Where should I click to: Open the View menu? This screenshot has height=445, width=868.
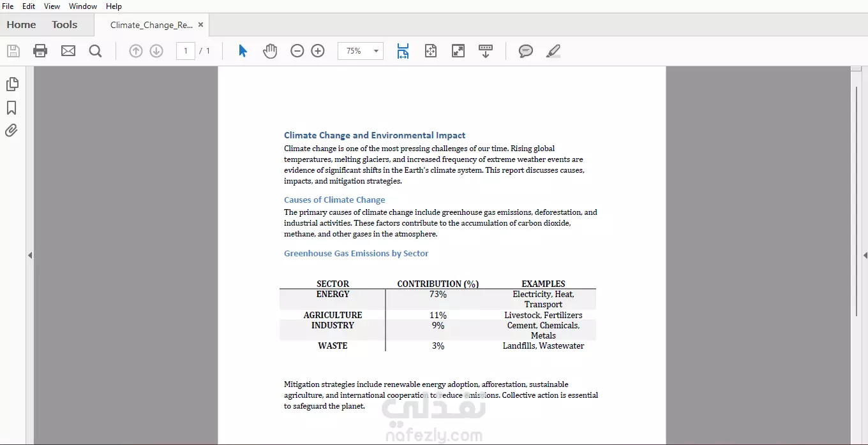52,6
